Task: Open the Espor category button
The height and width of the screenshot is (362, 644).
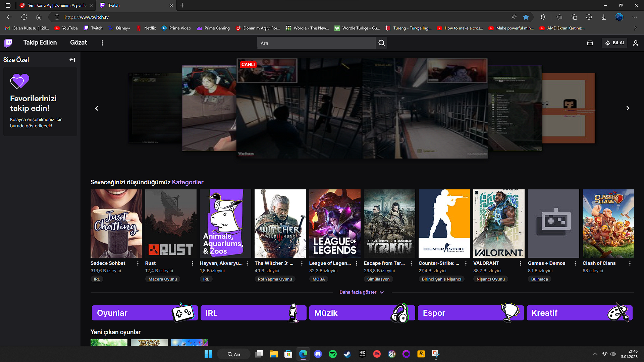Action: [x=471, y=313]
